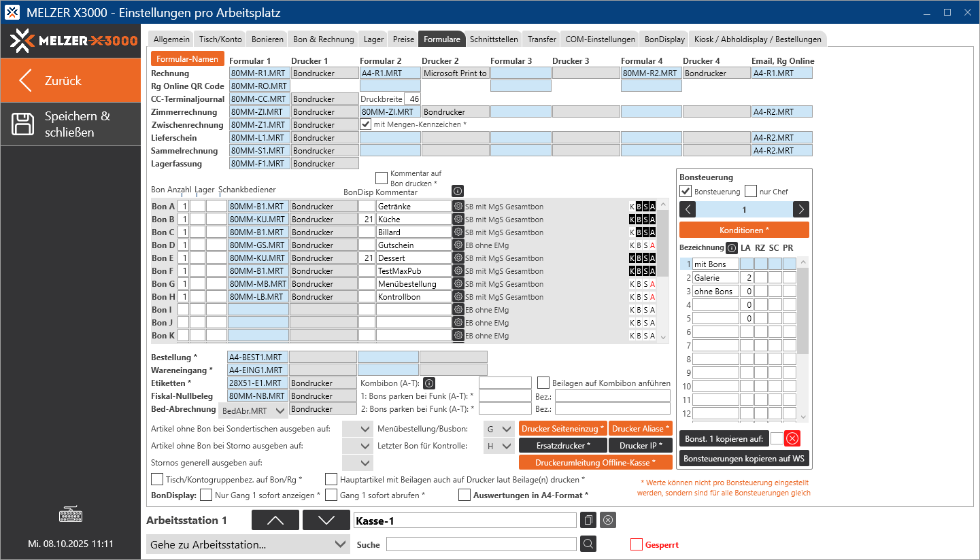Go to previous Bonsteuerung with left arrow
Image resolution: width=980 pixels, height=560 pixels.
(687, 209)
